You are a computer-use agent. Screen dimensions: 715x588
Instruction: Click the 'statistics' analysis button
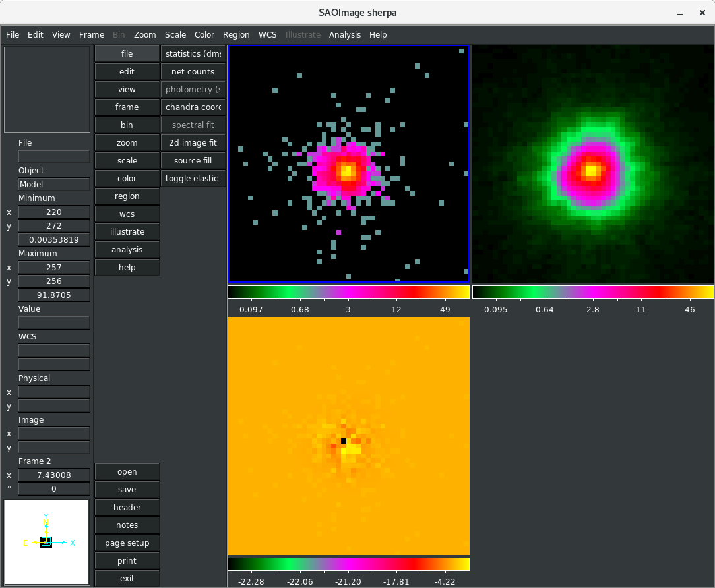click(x=193, y=54)
